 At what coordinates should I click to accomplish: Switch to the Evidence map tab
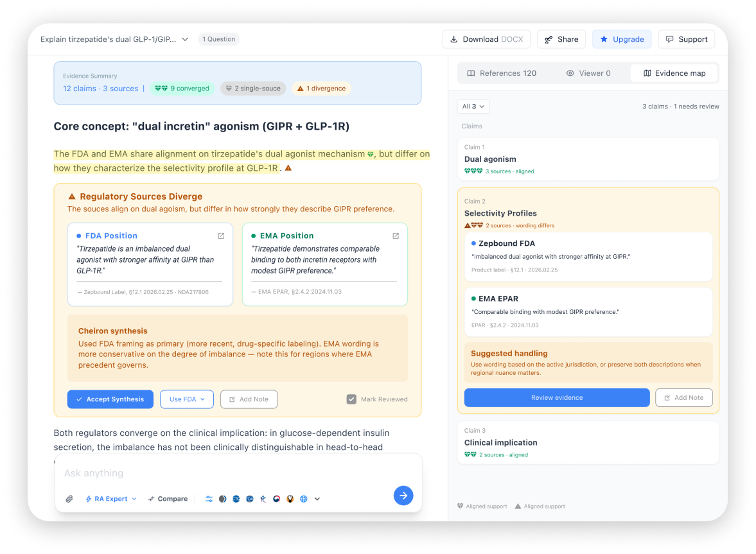coord(674,73)
